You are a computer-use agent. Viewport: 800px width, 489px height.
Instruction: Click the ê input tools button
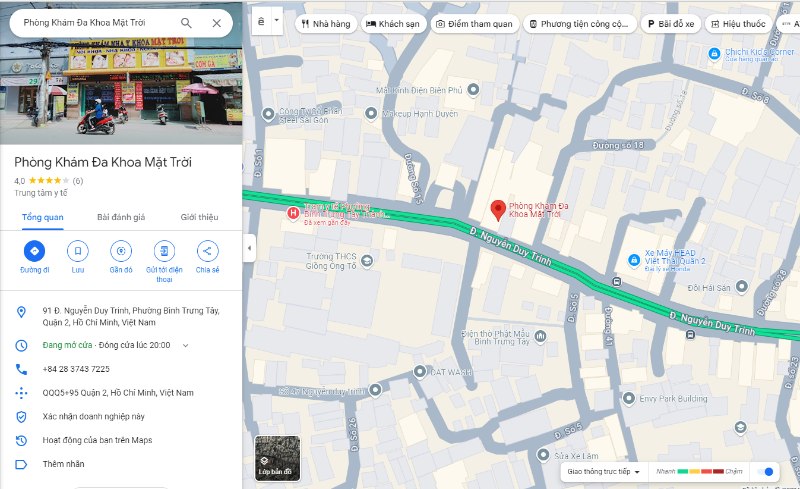click(x=261, y=21)
